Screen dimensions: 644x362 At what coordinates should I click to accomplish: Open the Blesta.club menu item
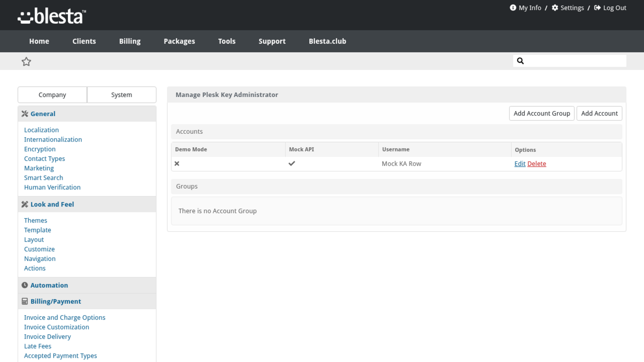coord(327,41)
